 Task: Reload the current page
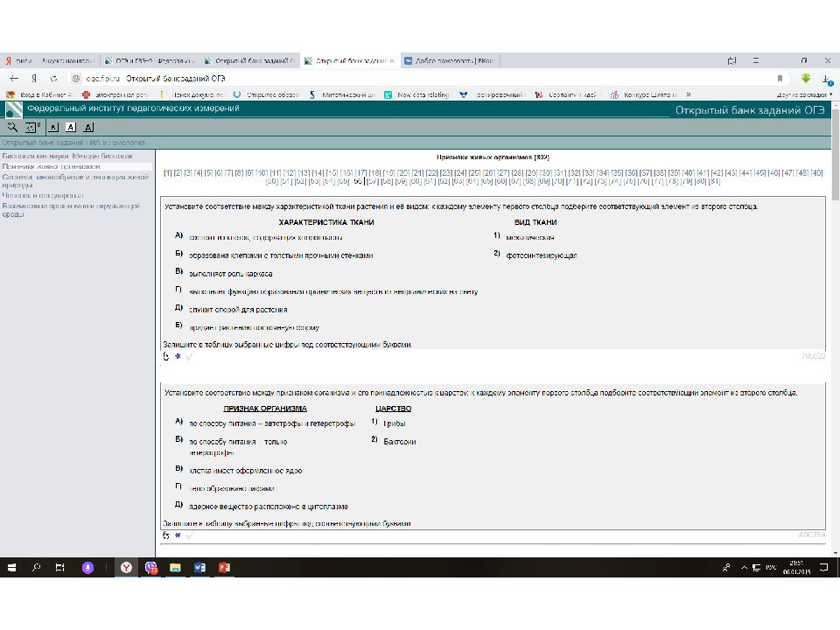coord(53,78)
